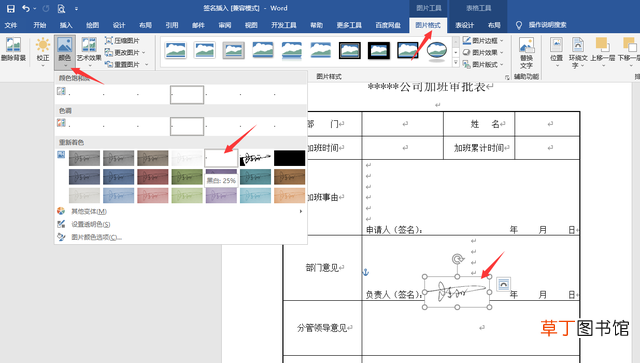640x363 pixels.
Task: Switch to the Table Design (表设计) tab
Action: click(464, 25)
